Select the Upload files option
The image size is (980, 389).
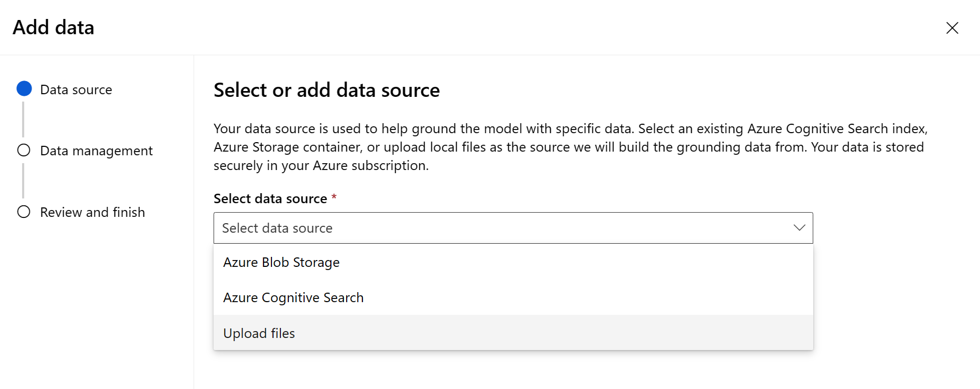coord(259,333)
